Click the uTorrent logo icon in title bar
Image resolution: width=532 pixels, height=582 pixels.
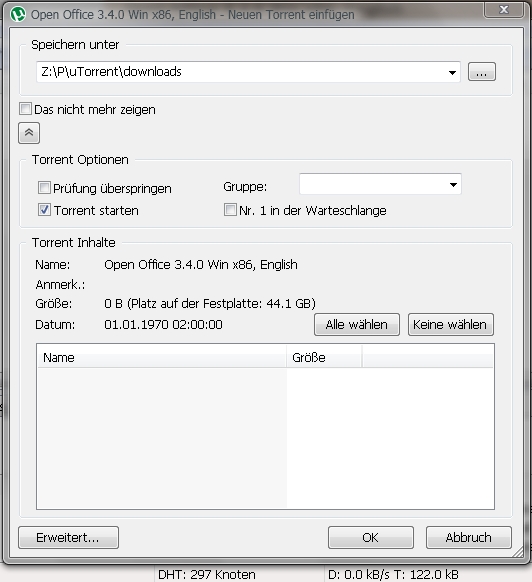(17, 14)
